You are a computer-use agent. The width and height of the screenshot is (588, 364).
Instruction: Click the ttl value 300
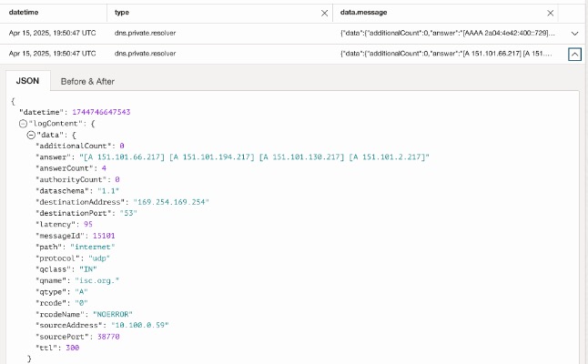coord(73,348)
